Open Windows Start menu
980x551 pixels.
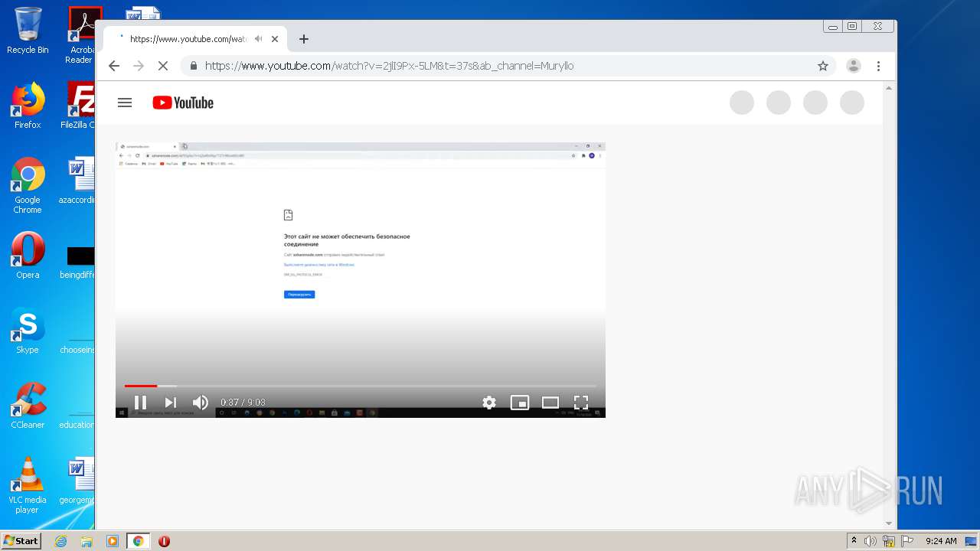pyautogui.click(x=21, y=540)
